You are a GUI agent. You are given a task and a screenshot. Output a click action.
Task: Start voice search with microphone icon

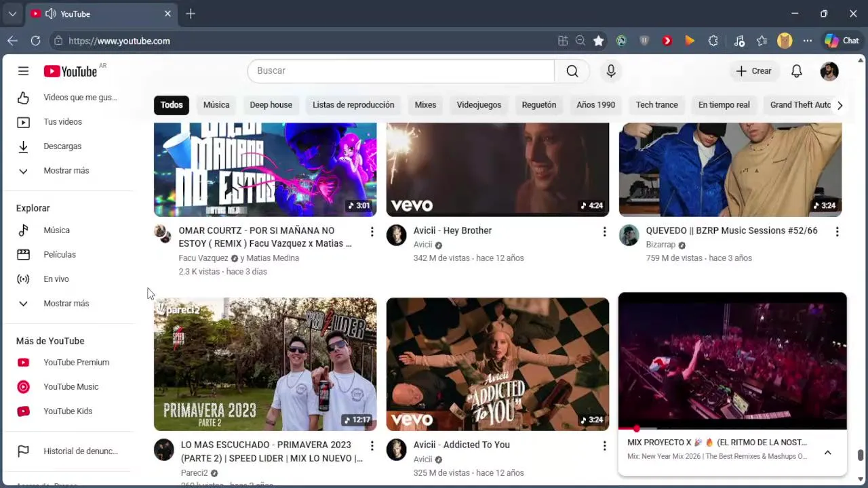611,71
